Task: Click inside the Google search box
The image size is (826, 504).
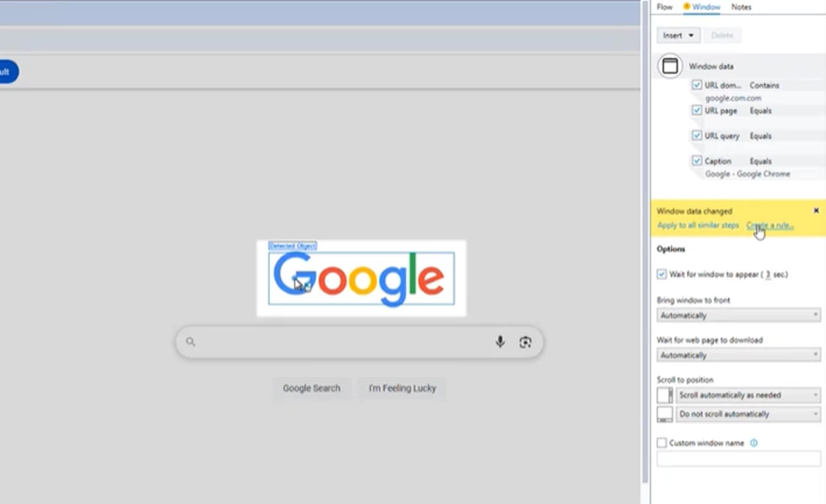Action: 359,342
